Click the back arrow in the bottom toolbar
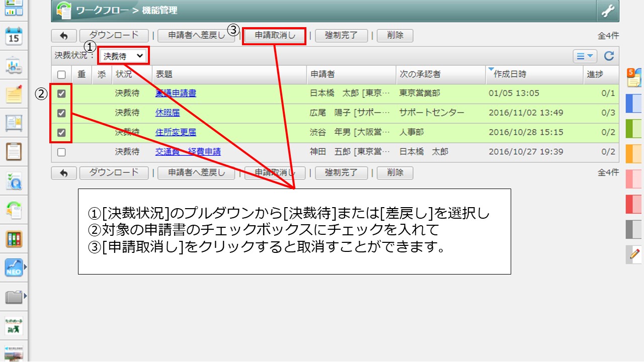The image size is (644, 362). (64, 173)
